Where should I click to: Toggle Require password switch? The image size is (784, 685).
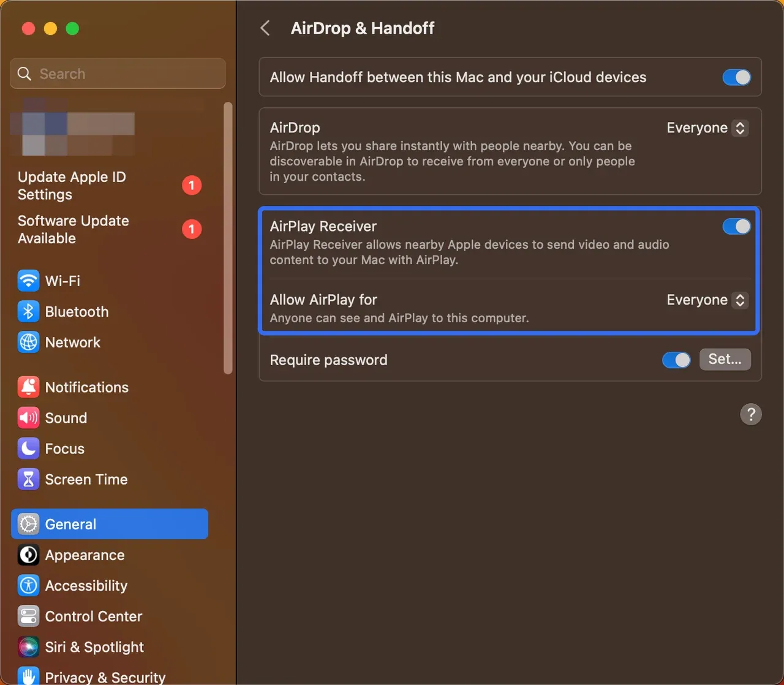coord(676,360)
